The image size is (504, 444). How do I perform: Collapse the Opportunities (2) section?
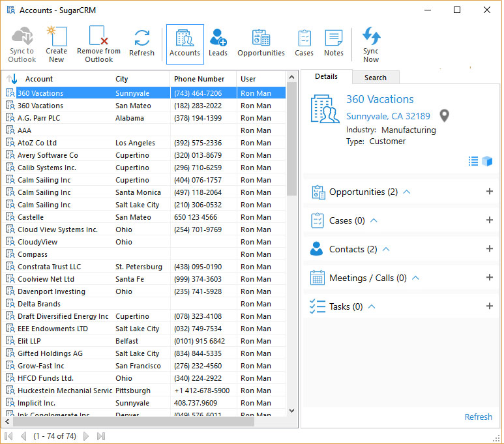click(x=407, y=192)
